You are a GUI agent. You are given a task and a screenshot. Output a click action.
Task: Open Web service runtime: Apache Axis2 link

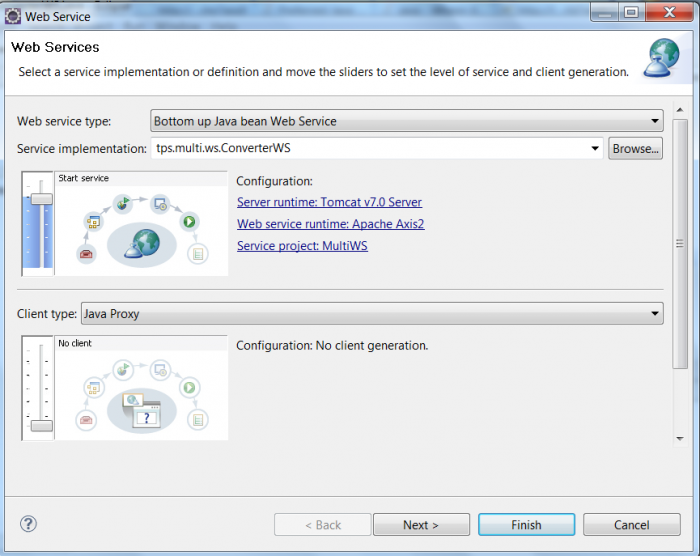click(330, 224)
